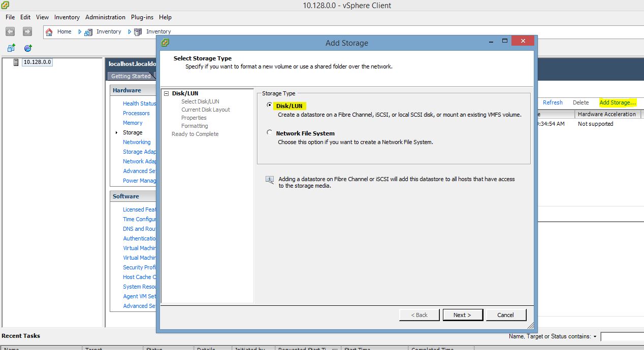This screenshot has height=350, width=644.
Task: Expand the Storage item in the Hardware panel
Action: click(116, 132)
